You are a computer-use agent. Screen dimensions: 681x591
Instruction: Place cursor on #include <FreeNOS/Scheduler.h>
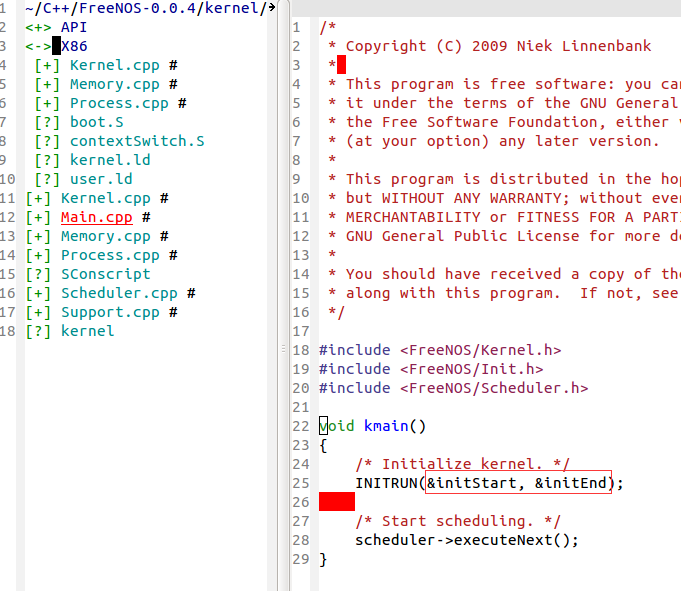pyautogui.click(x=453, y=389)
